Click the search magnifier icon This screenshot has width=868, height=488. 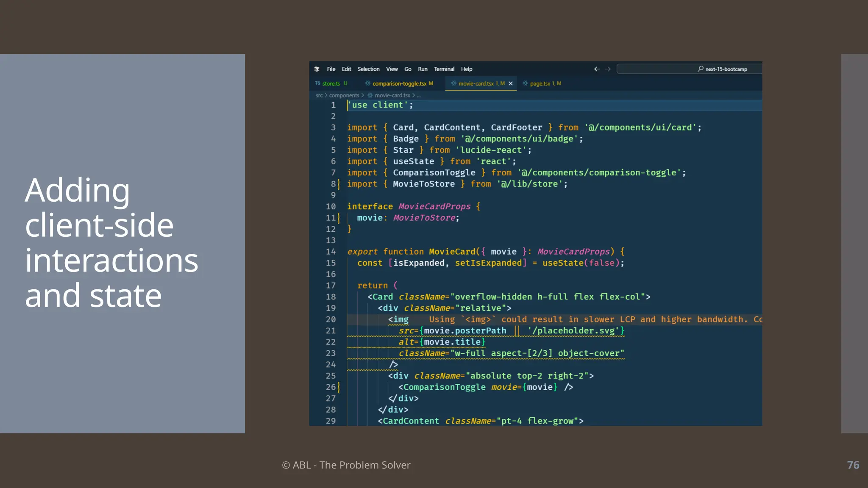701,69
